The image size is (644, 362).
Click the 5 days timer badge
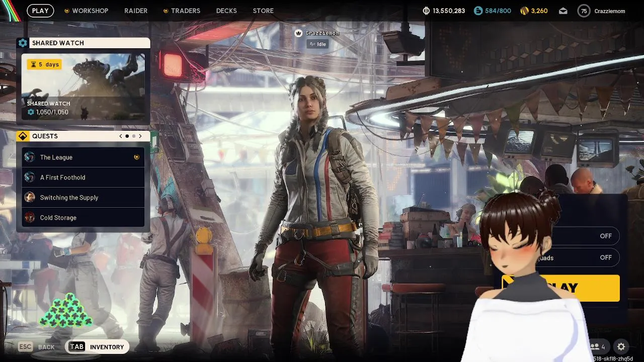pos(44,64)
